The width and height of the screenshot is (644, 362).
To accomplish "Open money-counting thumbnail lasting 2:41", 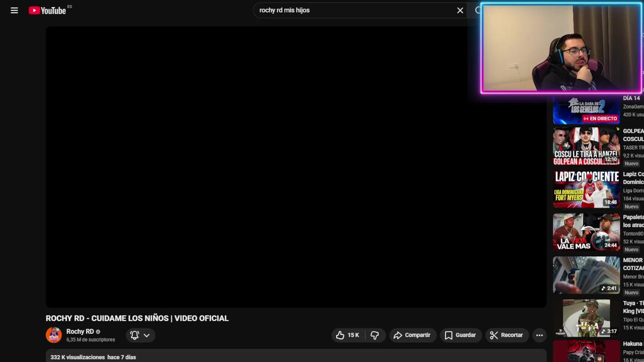I will (x=587, y=276).
